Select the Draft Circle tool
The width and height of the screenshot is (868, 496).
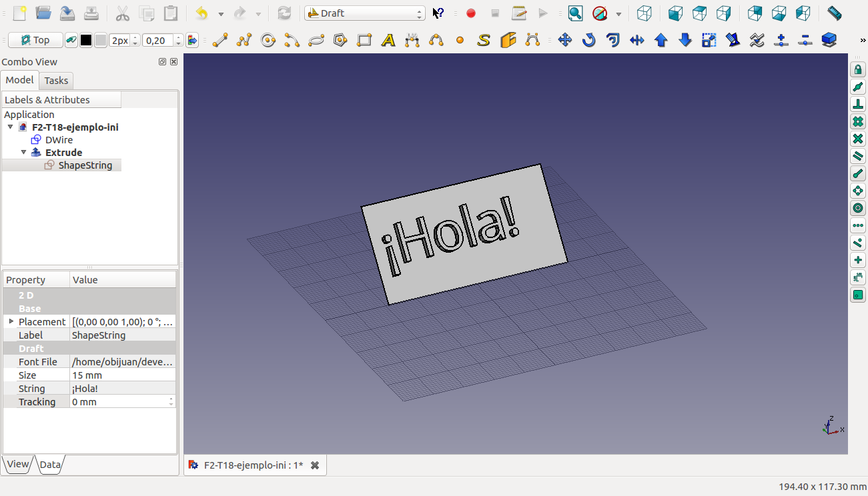click(x=268, y=41)
